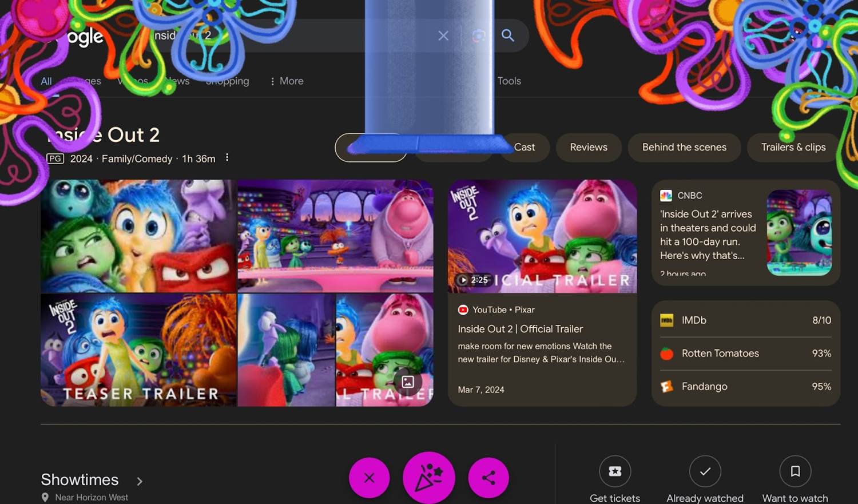Open the Trailers & clips chip
Image resolution: width=858 pixels, height=504 pixels.
(x=793, y=147)
